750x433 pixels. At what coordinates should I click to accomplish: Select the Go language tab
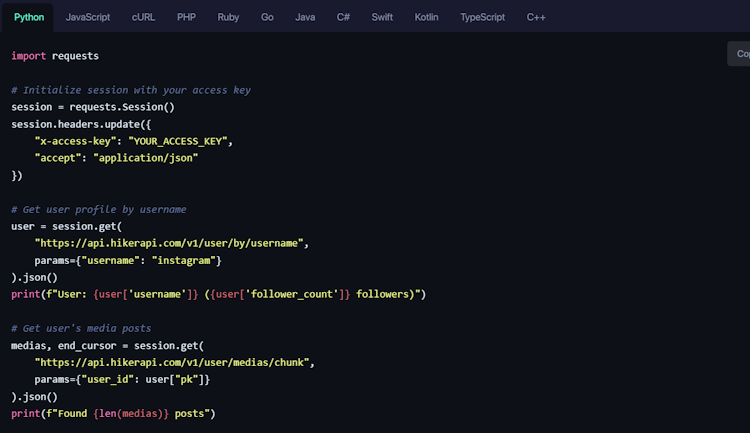point(267,18)
